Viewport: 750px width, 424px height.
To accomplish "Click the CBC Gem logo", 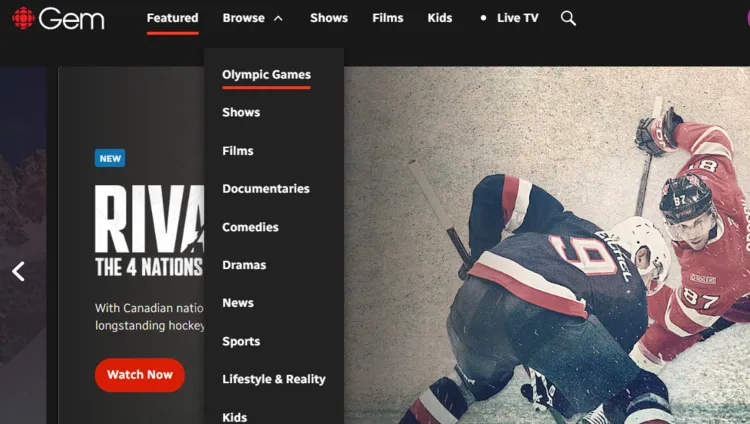I will click(x=58, y=19).
